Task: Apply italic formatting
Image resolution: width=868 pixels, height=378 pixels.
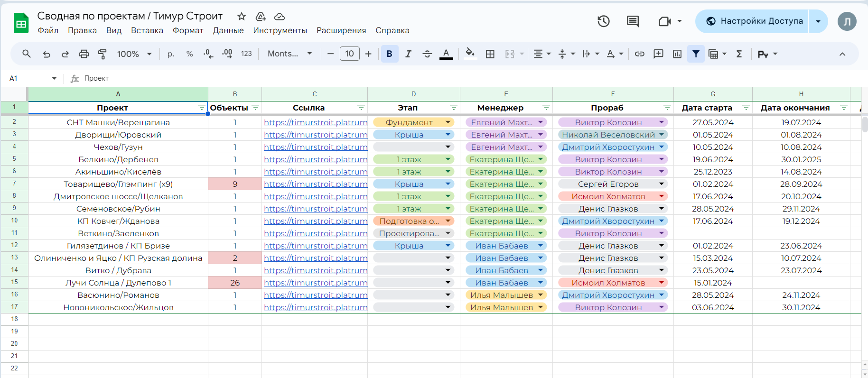Action: coord(408,54)
